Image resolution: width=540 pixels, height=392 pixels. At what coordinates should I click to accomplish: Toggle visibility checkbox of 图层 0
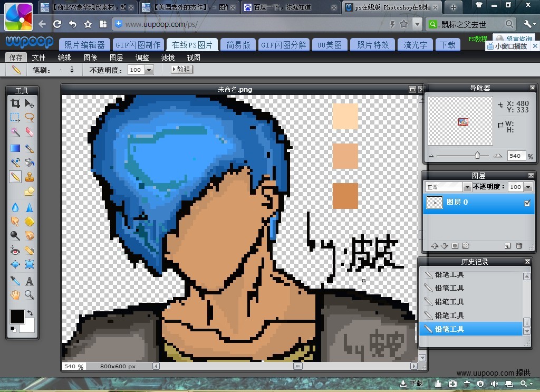[x=527, y=203]
